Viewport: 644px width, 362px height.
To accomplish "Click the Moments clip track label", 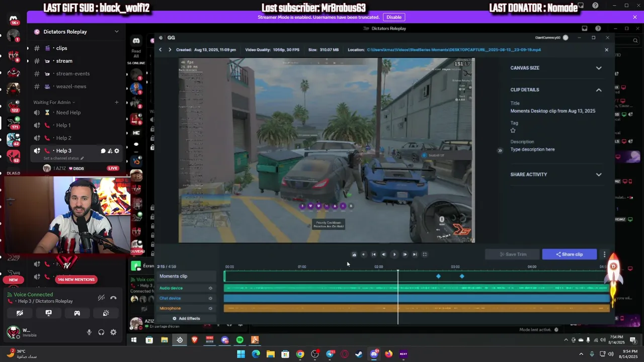I will (173, 276).
